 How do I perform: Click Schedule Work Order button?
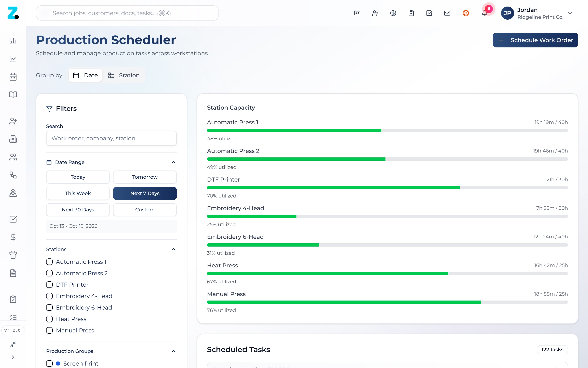[535, 40]
